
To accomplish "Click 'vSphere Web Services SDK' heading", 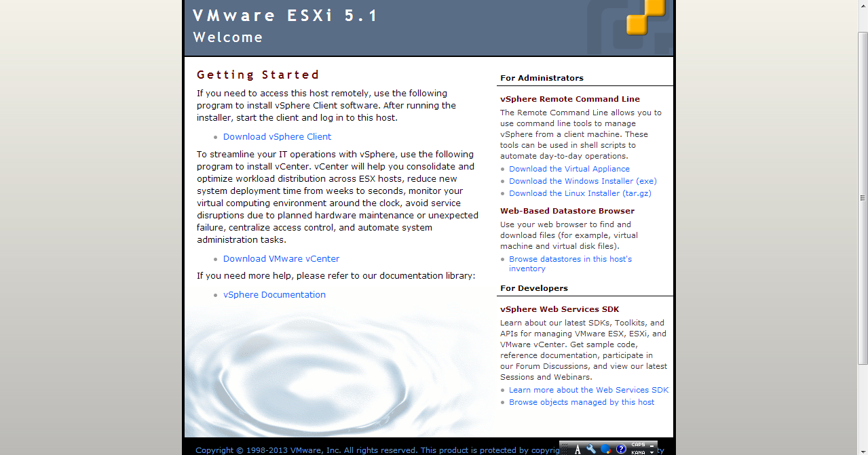I will [560, 309].
